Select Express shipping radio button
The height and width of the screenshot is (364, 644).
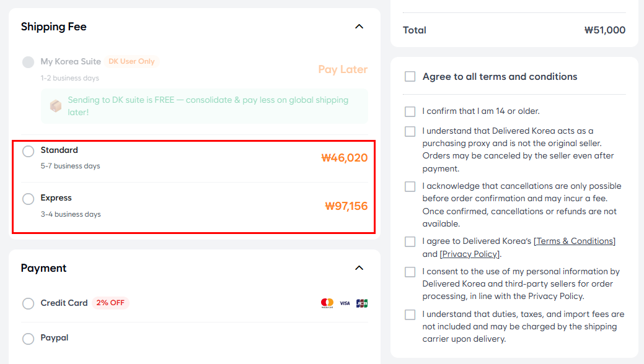pos(28,199)
